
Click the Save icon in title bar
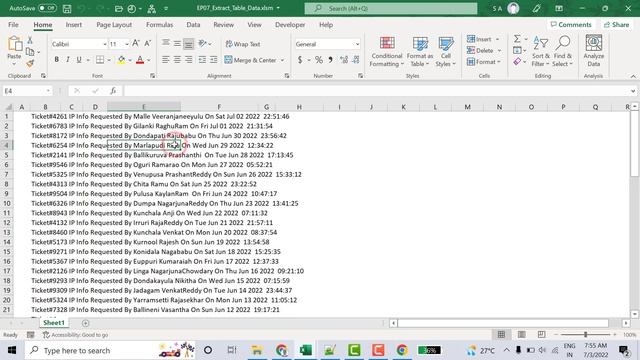[67, 8]
